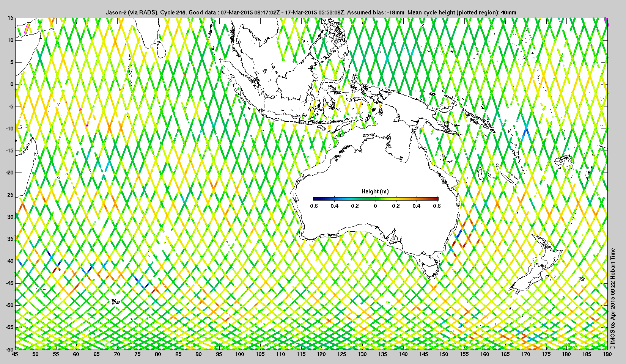The height and width of the screenshot is (364, 626).
Task: Click longitude tick label 50
Action: tap(35, 354)
